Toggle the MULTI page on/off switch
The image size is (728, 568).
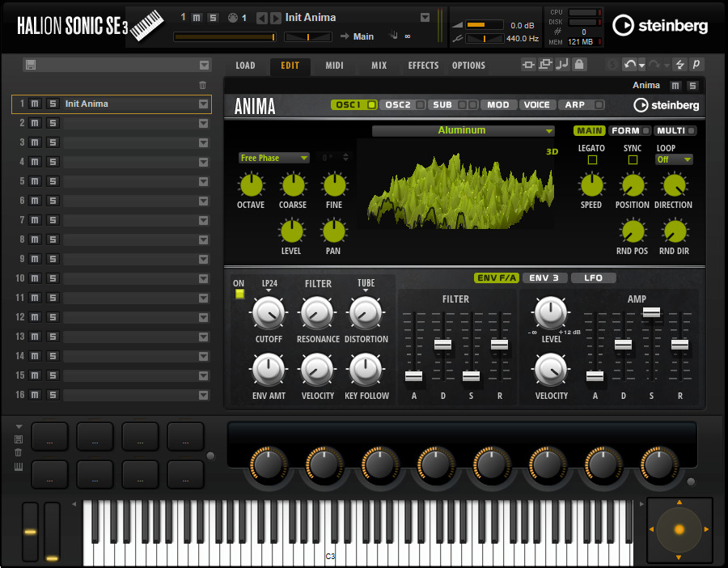coord(692,131)
